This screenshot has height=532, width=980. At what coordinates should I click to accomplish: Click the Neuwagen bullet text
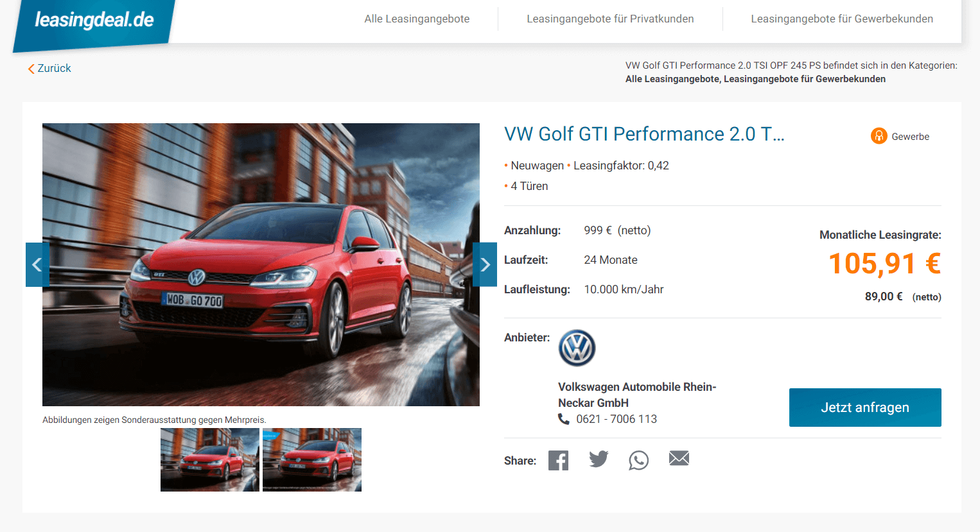pos(537,166)
